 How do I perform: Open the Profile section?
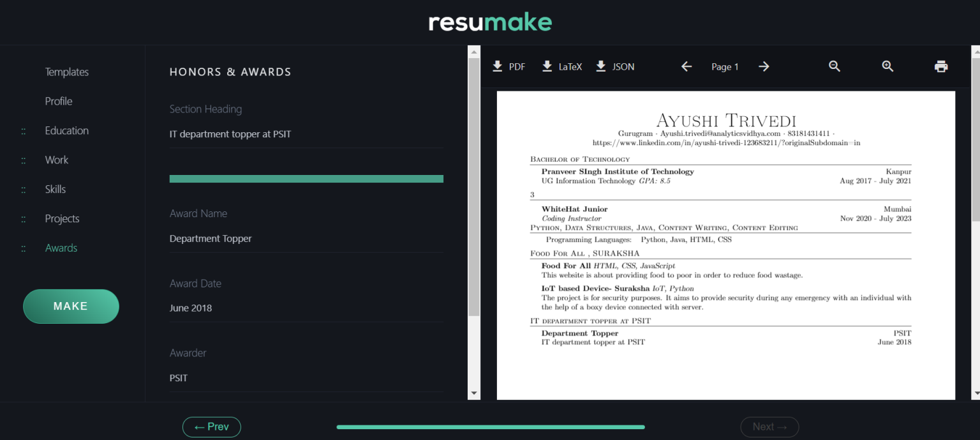pos(59,102)
